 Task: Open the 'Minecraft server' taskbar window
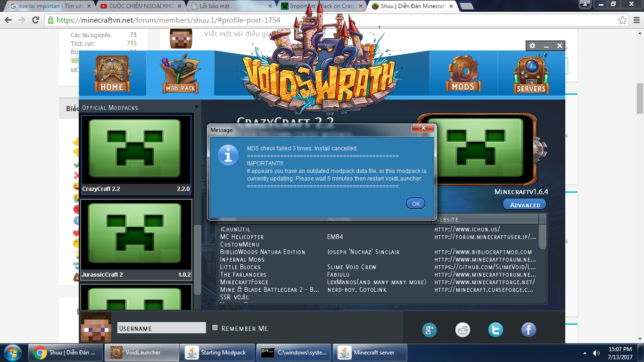click(x=370, y=353)
